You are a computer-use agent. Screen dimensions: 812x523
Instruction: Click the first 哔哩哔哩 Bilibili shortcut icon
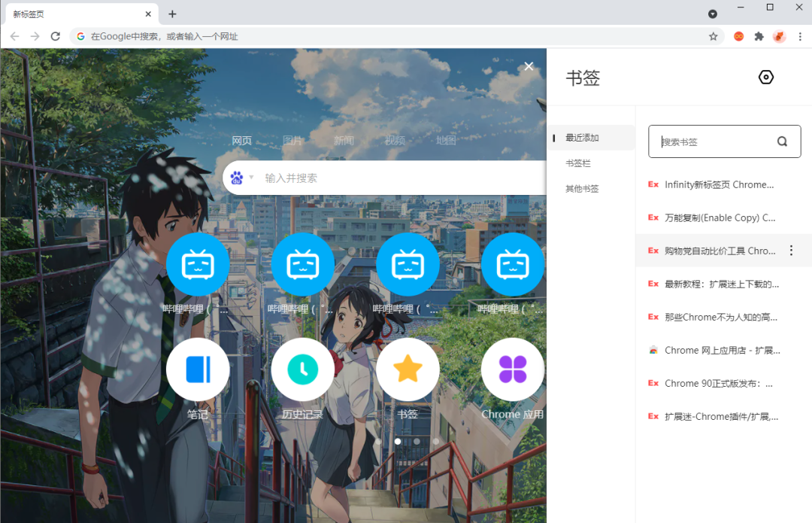pos(198,264)
